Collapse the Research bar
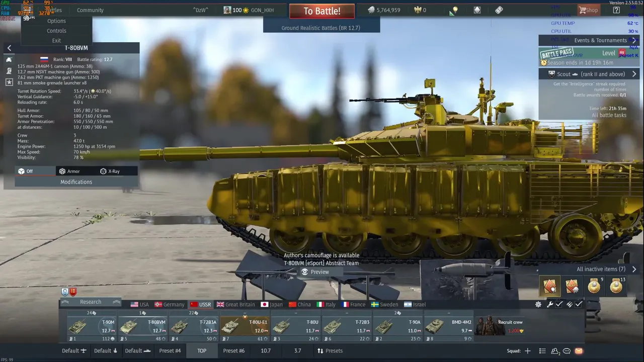Screen dimensions: 644x362 [91, 302]
